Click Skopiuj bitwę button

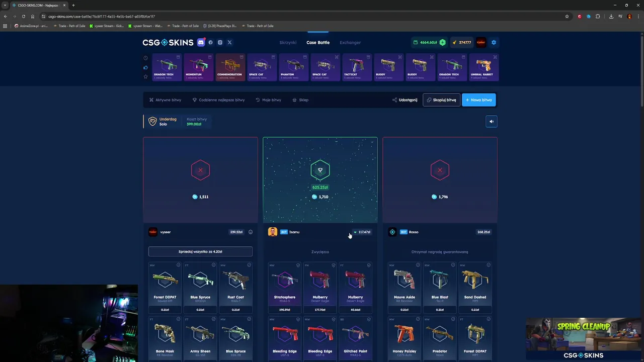pyautogui.click(x=441, y=100)
